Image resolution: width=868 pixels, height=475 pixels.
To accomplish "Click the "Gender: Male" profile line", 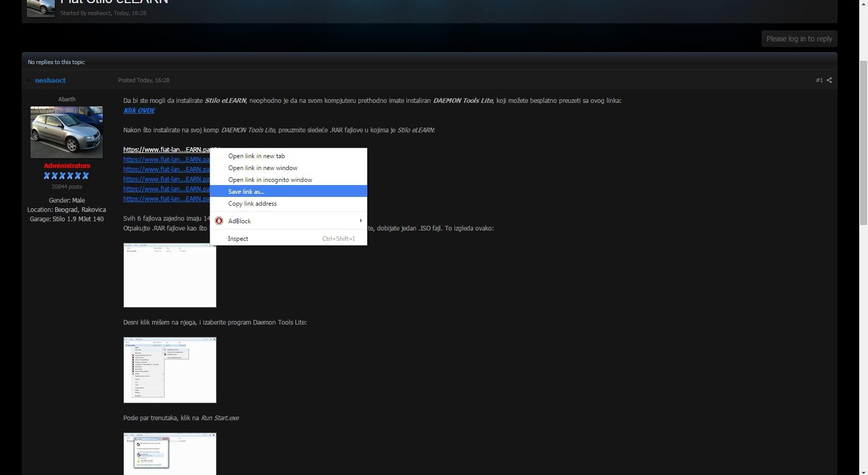I will coord(67,200).
